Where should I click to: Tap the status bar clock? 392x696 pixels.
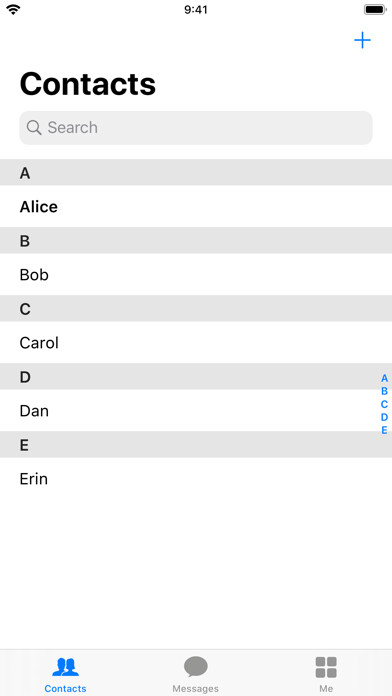[196, 9]
